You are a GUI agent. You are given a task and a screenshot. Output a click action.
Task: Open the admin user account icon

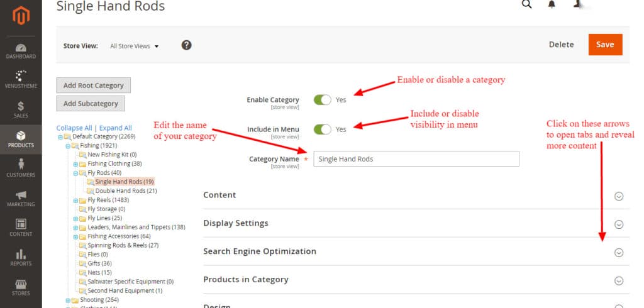[579, 4]
